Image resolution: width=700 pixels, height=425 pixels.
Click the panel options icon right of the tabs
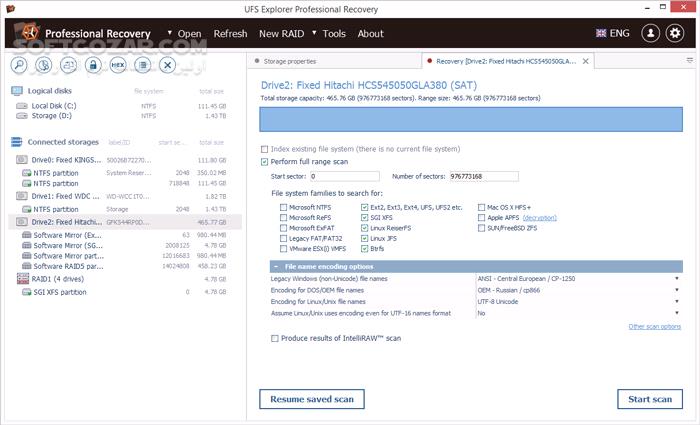690,60
